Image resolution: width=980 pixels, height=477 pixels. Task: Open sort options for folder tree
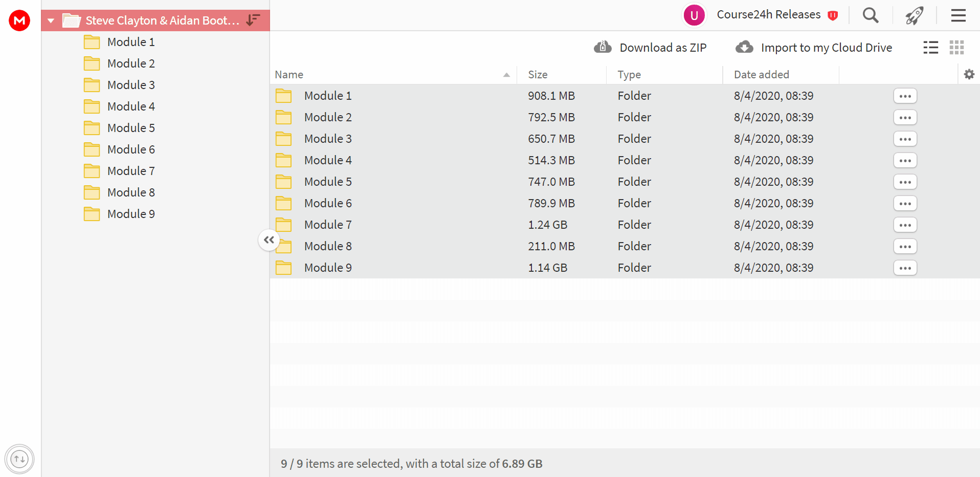coord(253,20)
